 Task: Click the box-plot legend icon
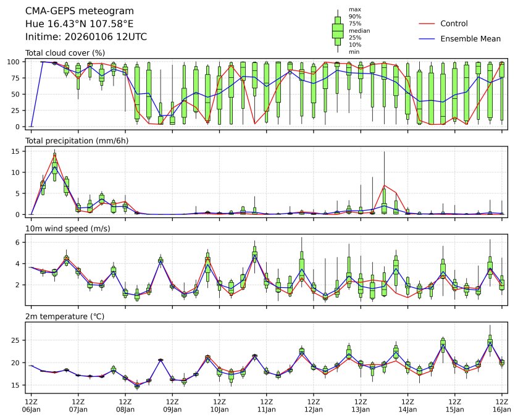[x=338, y=31]
